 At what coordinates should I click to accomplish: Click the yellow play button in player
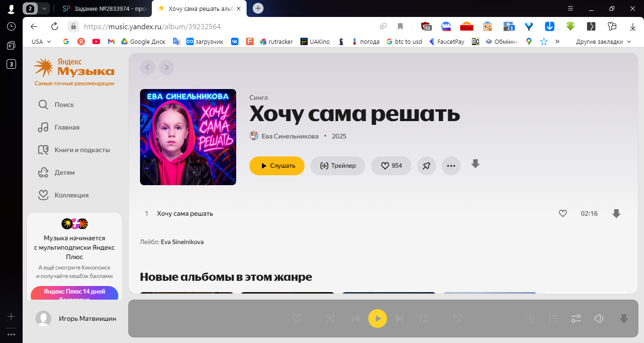click(x=378, y=318)
